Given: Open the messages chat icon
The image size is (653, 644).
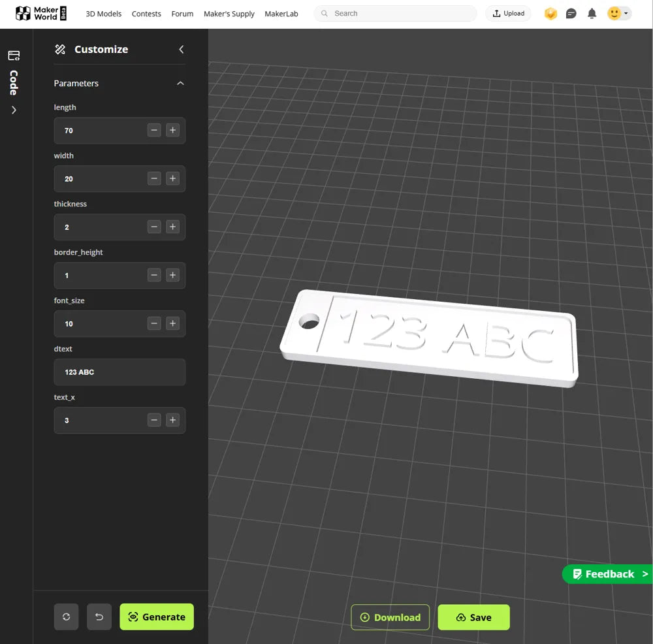Looking at the screenshot, I should (571, 12).
